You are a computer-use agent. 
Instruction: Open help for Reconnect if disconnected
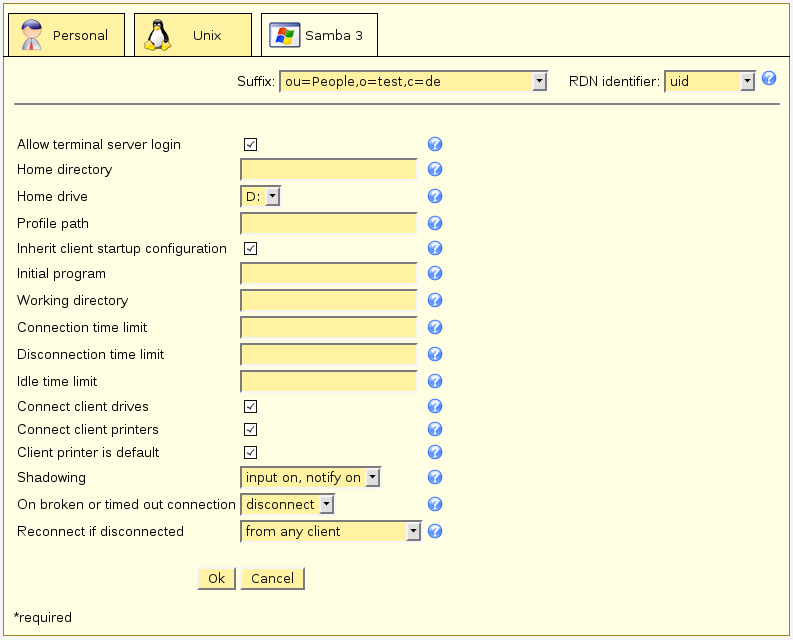tap(435, 531)
